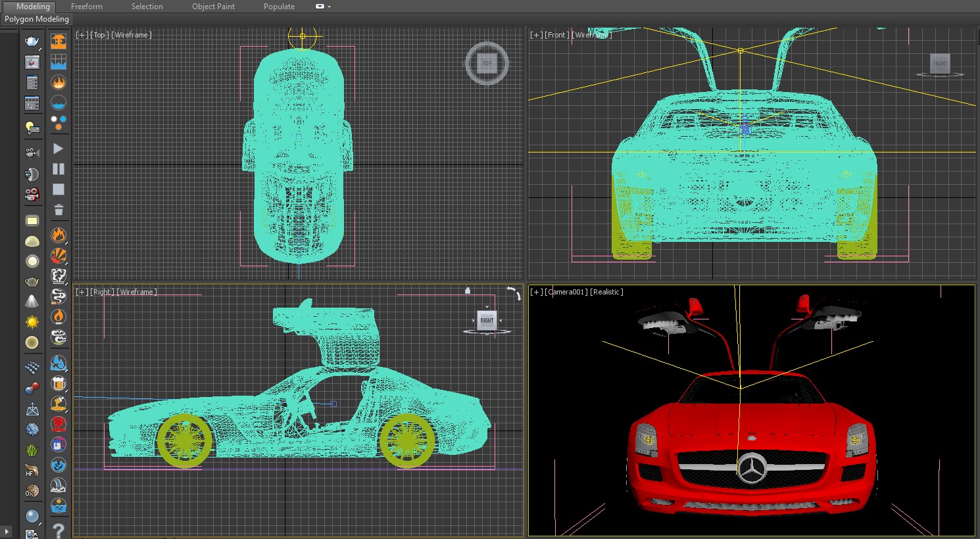Click the circular fire preset icon
The width and height of the screenshot is (980, 539).
59,82
